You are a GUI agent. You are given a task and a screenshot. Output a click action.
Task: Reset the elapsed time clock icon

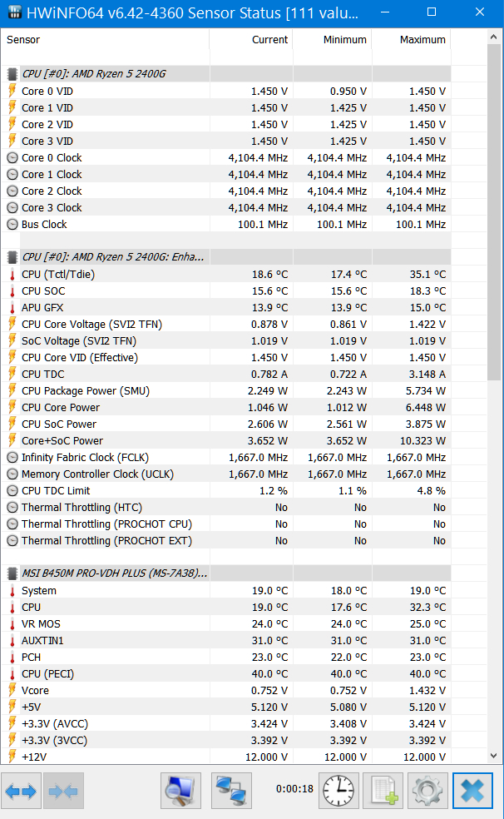pos(339,792)
